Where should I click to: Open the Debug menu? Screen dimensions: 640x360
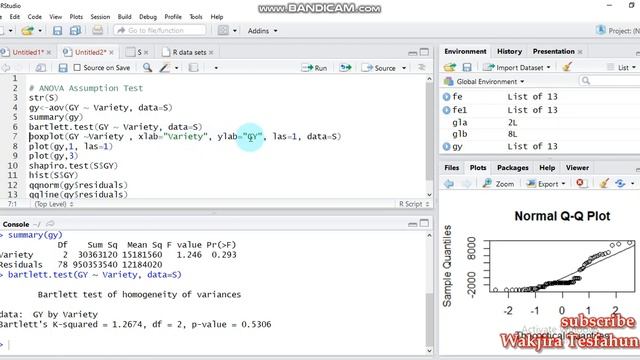coord(148,17)
